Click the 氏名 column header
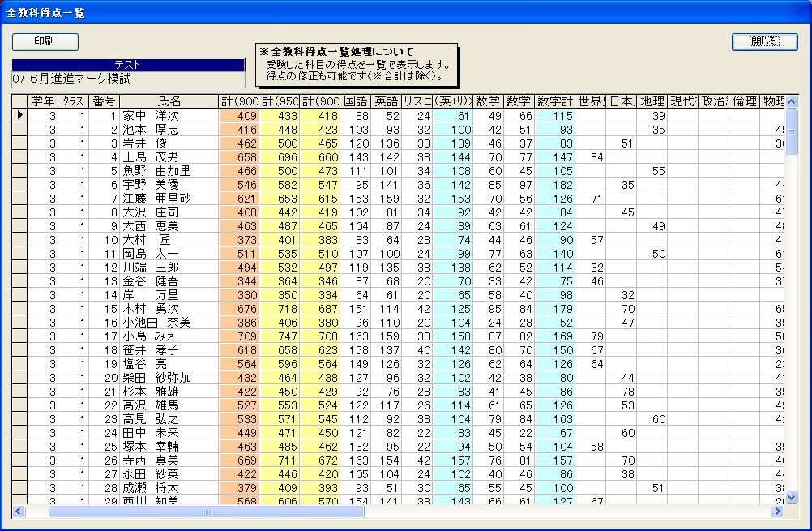812x531 pixels. pyautogui.click(x=169, y=101)
